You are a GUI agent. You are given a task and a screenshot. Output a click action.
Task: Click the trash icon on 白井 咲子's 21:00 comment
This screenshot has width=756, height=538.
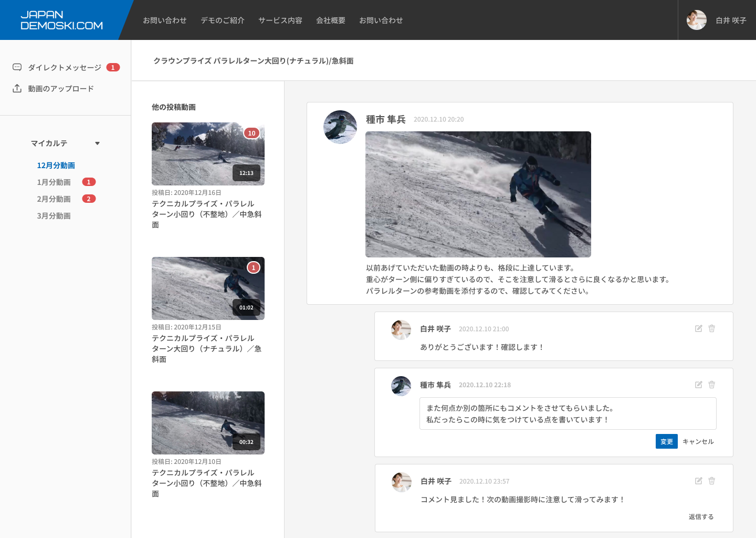click(x=712, y=328)
